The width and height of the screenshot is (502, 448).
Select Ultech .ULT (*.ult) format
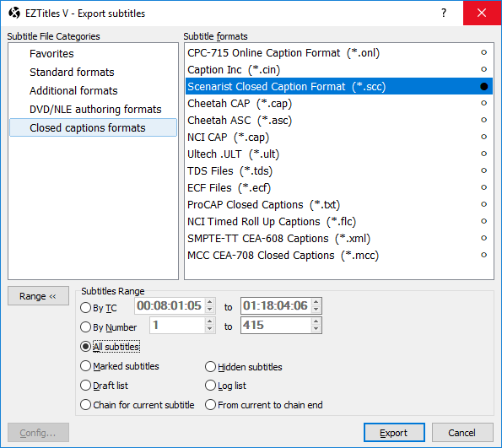coord(338,154)
